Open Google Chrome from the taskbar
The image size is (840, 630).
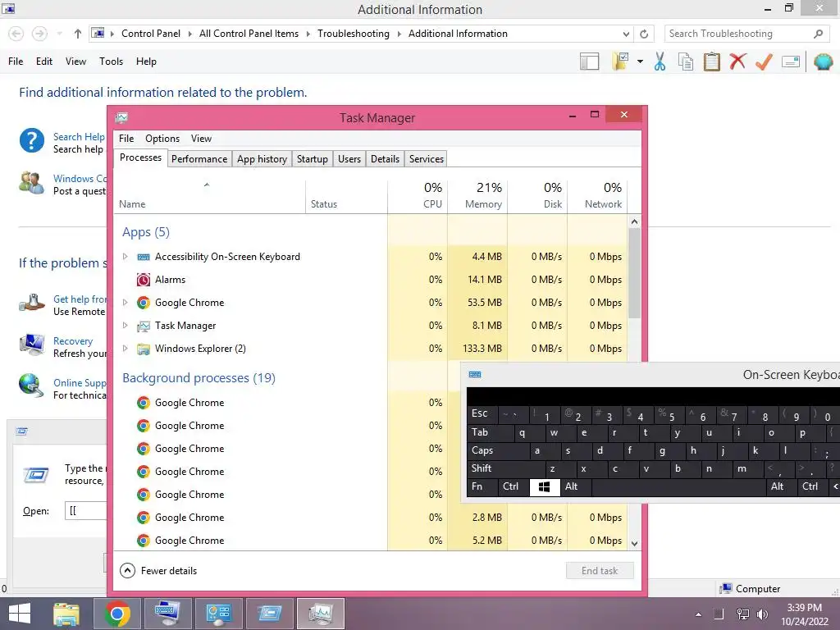point(117,614)
